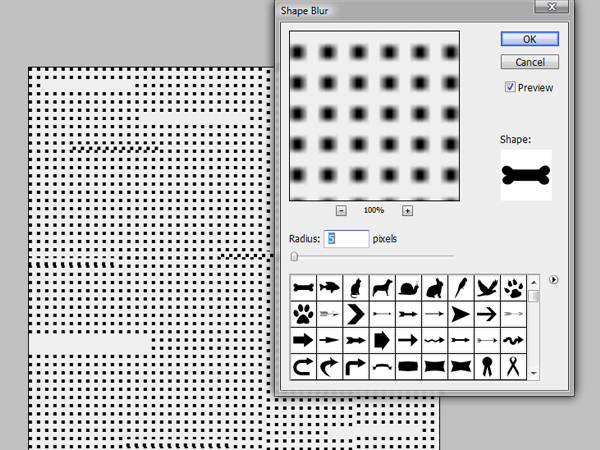600x450 pixels.
Task: Cancel the Shape Blur dialog
Action: pyautogui.click(x=530, y=62)
